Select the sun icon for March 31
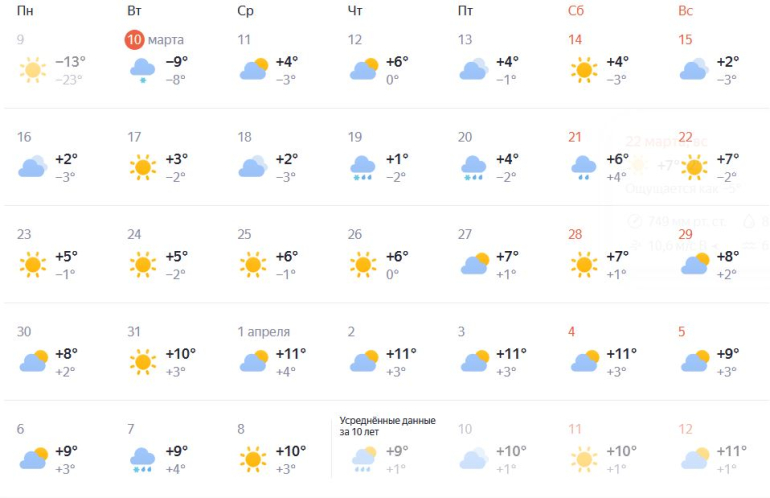770x498 pixels. point(142,361)
